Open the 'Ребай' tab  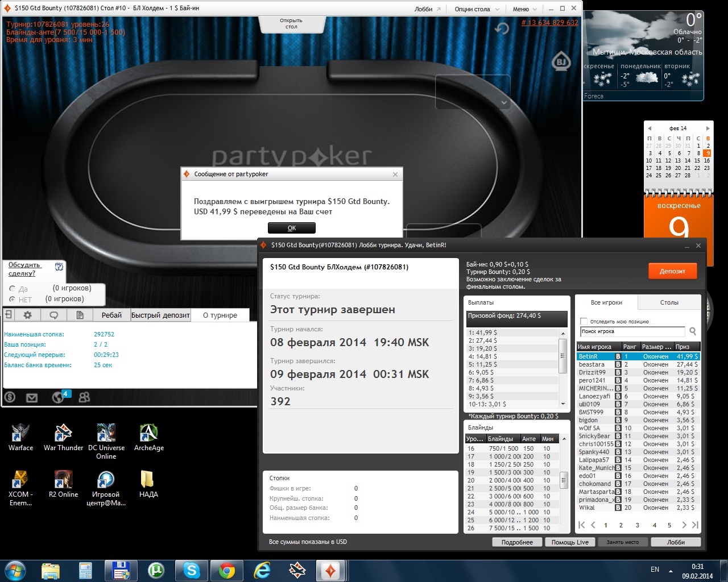pyautogui.click(x=111, y=315)
